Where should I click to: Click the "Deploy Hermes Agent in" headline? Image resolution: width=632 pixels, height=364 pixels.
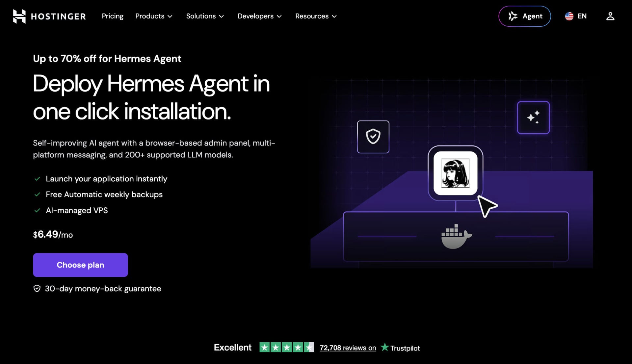click(151, 84)
